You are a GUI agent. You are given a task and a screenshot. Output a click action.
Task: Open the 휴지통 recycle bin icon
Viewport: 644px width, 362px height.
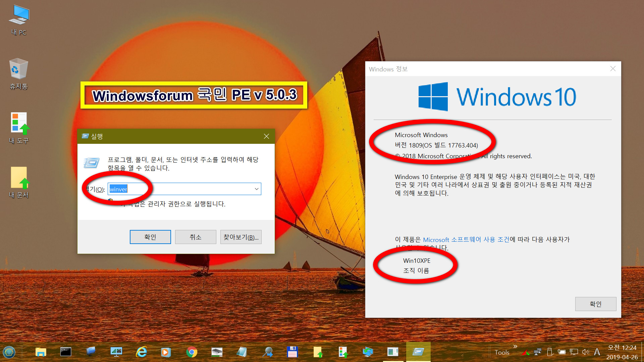tap(19, 74)
